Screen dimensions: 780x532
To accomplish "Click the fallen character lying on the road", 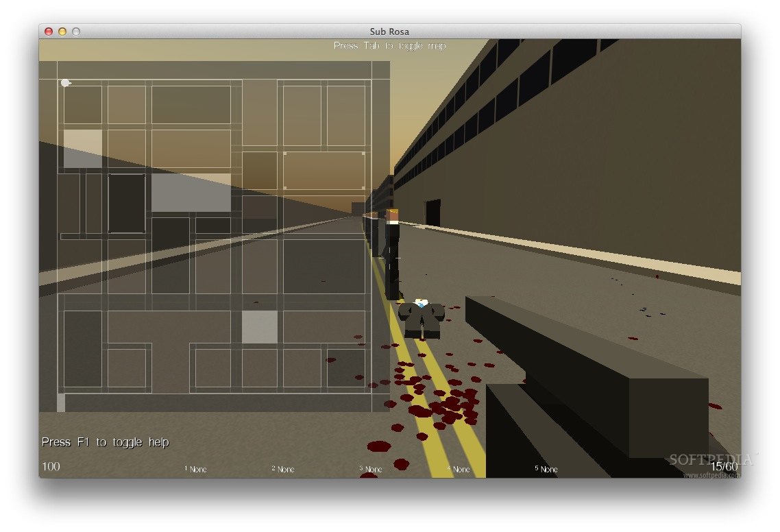I will [422, 319].
